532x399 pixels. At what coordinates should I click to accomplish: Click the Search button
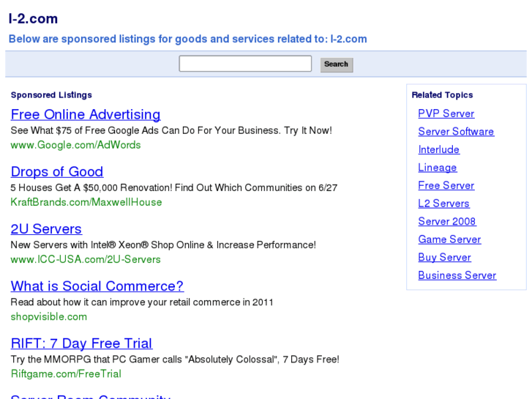(337, 64)
